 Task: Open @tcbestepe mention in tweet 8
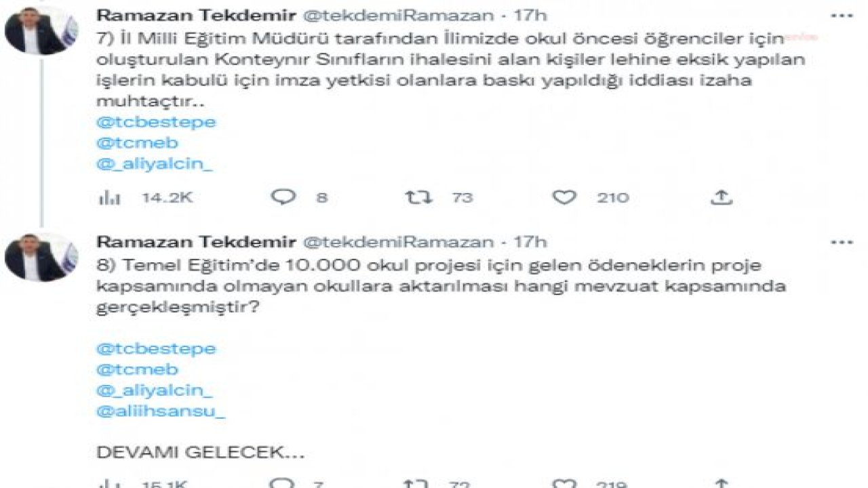tap(157, 348)
